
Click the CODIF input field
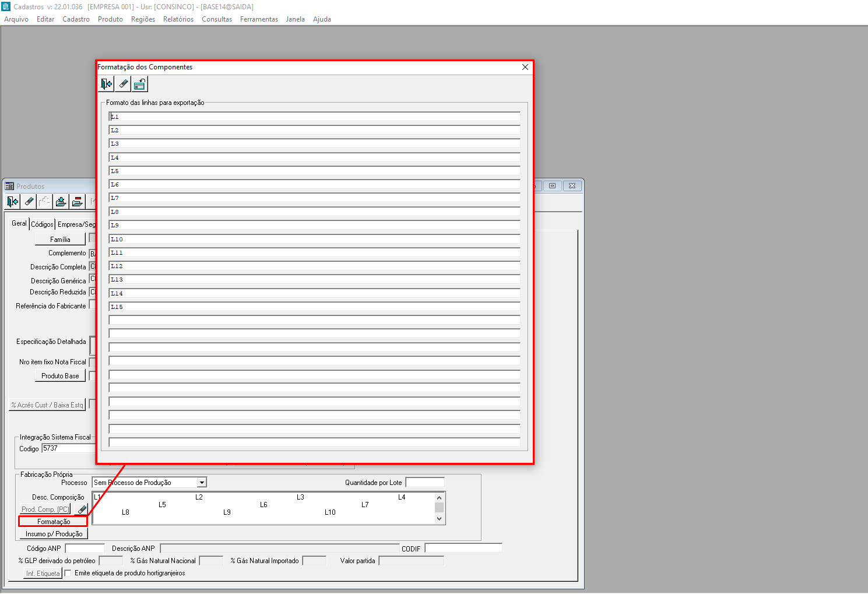pyautogui.click(x=463, y=549)
